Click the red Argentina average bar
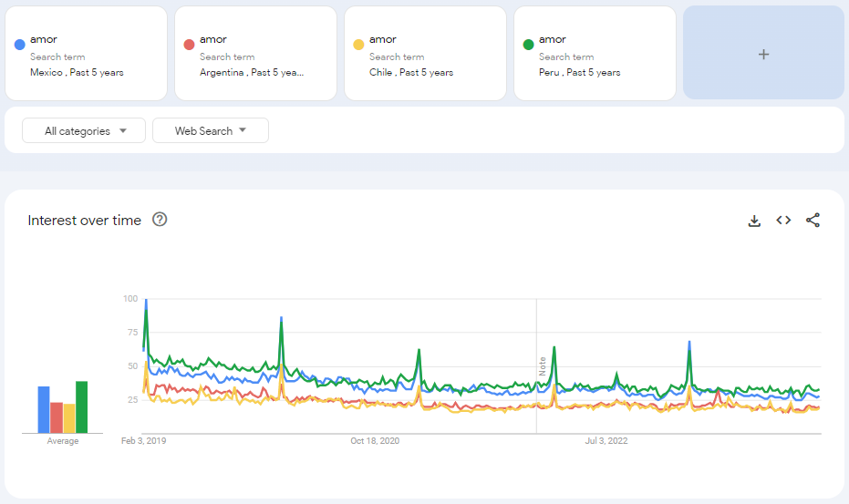Image resolution: width=849 pixels, height=504 pixels. pyautogui.click(x=57, y=418)
